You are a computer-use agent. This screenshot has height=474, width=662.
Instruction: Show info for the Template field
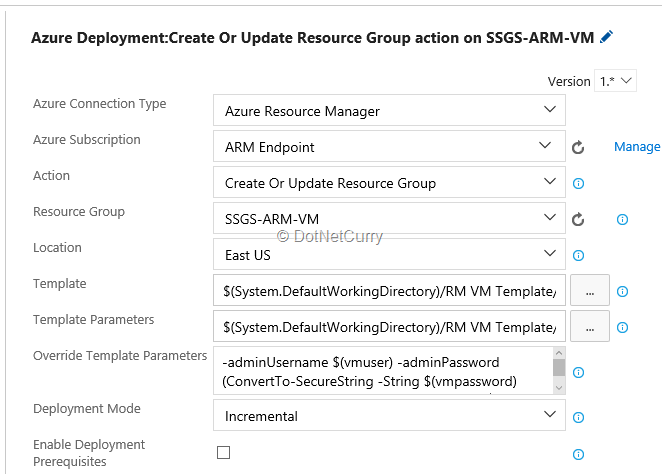coord(622,291)
